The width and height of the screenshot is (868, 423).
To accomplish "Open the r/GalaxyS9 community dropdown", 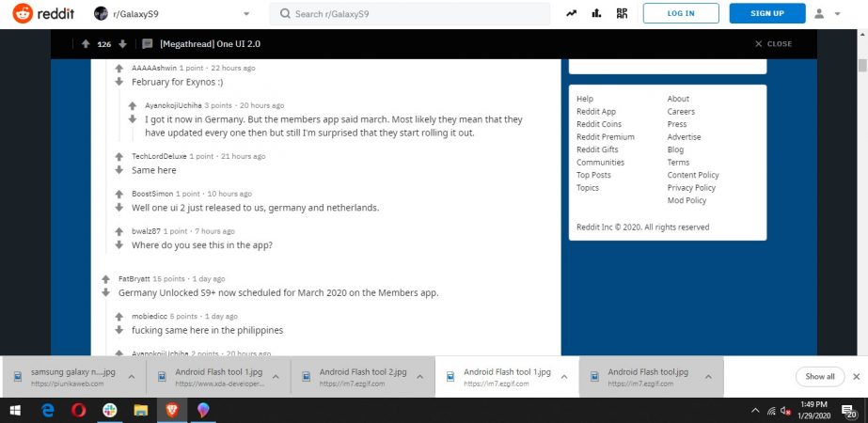I will click(x=172, y=14).
